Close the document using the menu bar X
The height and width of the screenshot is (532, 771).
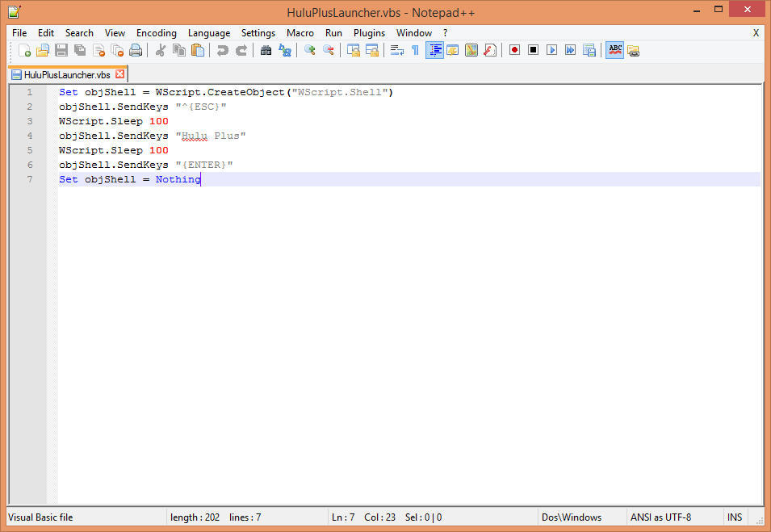click(756, 33)
